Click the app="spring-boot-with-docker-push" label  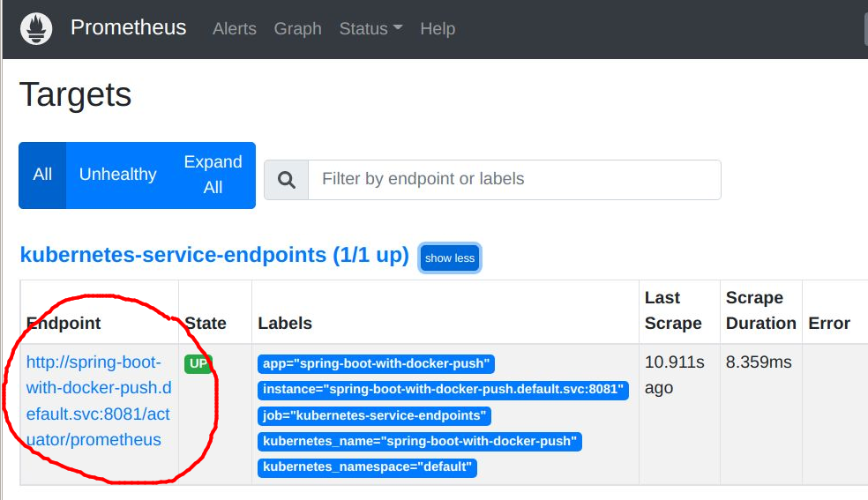[x=376, y=364]
